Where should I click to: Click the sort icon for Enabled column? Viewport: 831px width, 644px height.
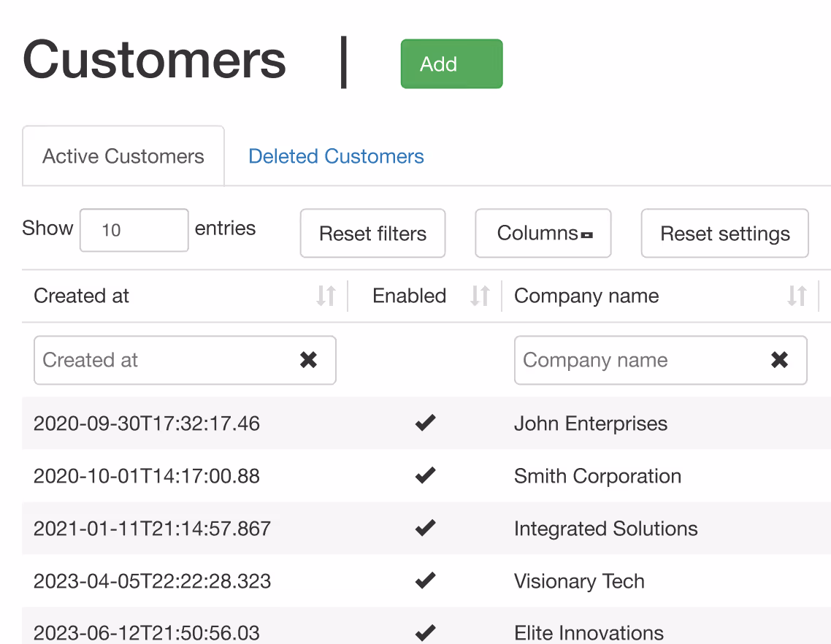[480, 296]
